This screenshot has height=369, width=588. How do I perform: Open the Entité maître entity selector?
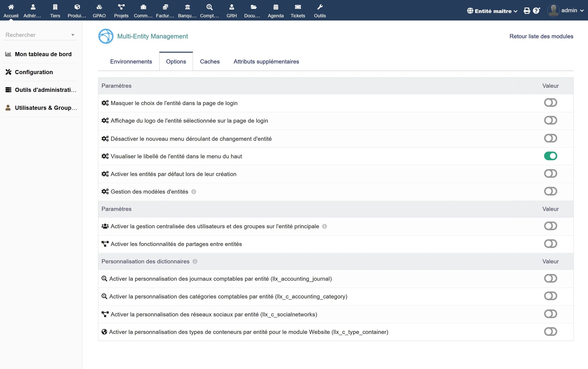pos(492,11)
